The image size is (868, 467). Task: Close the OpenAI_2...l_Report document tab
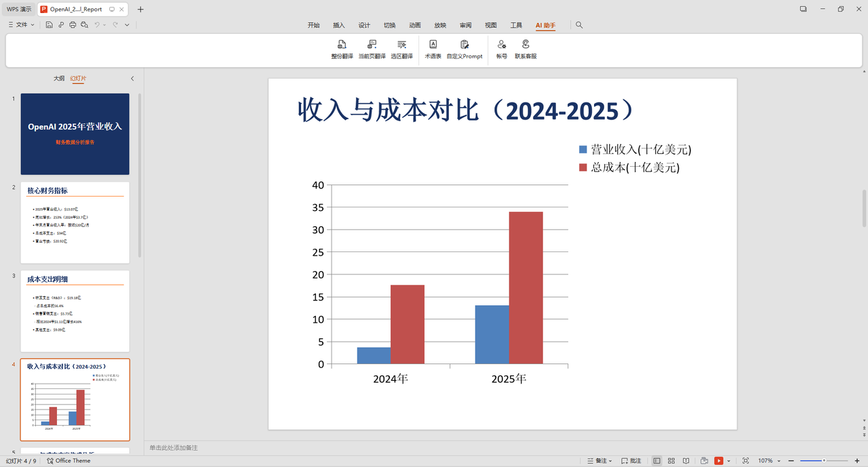coord(121,9)
